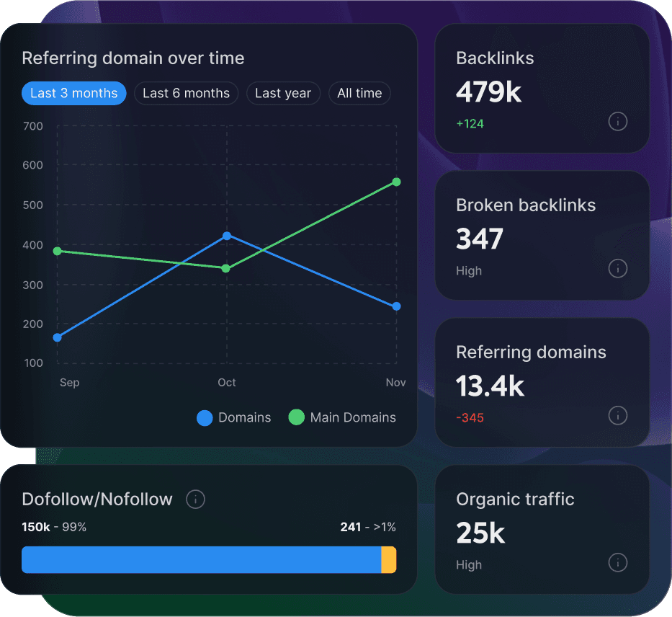Click the green November data point
This screenshot has height=617, width=672.
396,183
